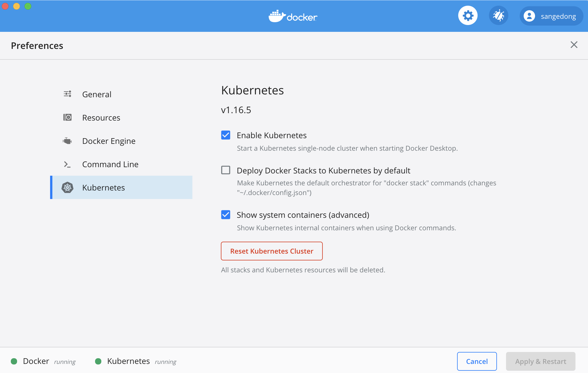
Task: Click the sangedong user avatar icon
Action: (x=529, y=16)
